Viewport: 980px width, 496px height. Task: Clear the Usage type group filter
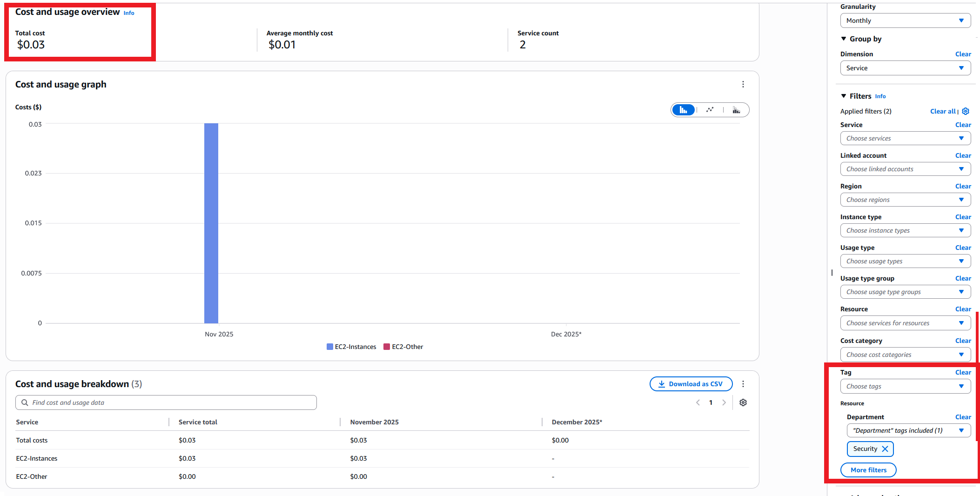coord(963,278)
